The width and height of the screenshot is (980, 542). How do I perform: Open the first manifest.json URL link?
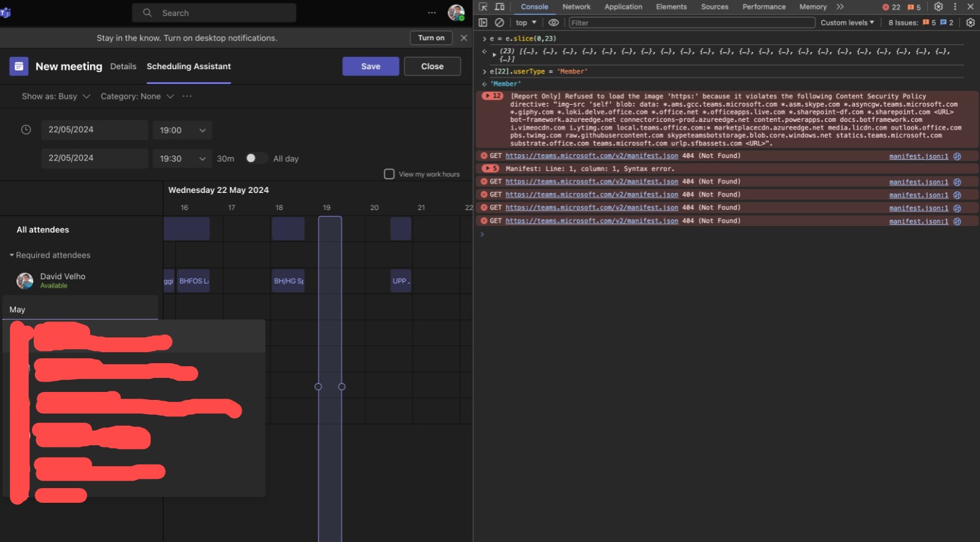pyautogui.click(x=591, y=156)
